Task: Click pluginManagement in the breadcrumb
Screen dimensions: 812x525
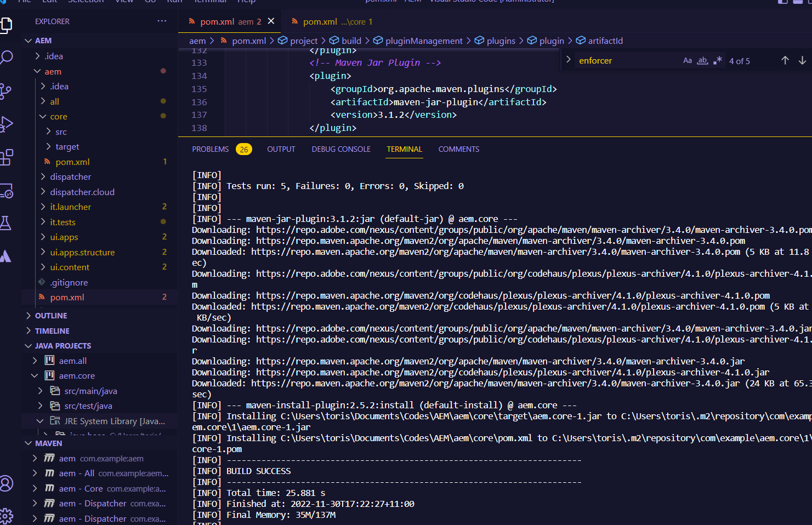Action: click(423, 41)
